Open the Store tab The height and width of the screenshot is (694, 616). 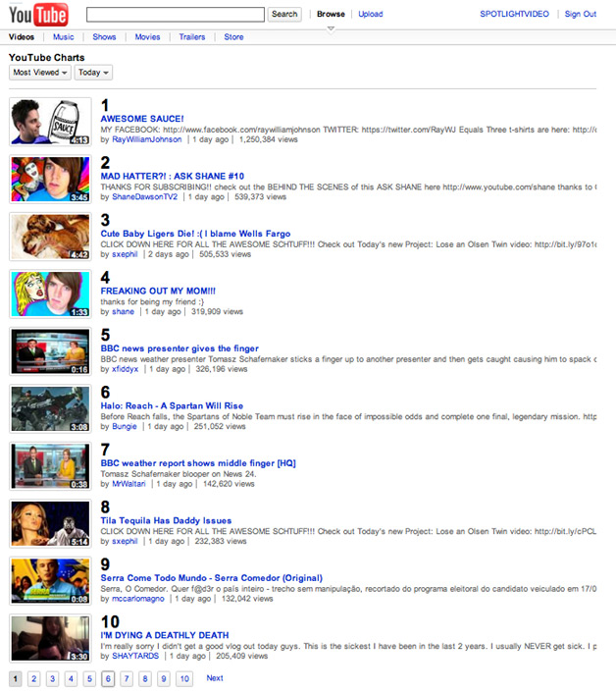[233, 37]
